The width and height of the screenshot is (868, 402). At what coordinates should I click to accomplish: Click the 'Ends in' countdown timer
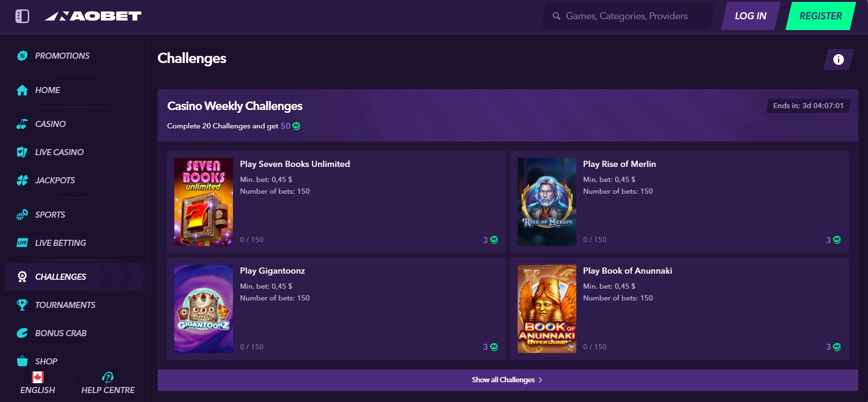click(x=808, y=106)
